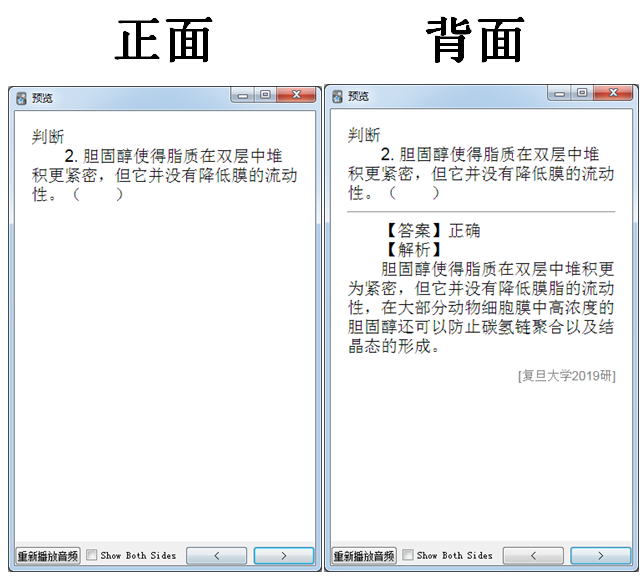Close the right preview window
642x577 pixels.
[x=613, y=93]
